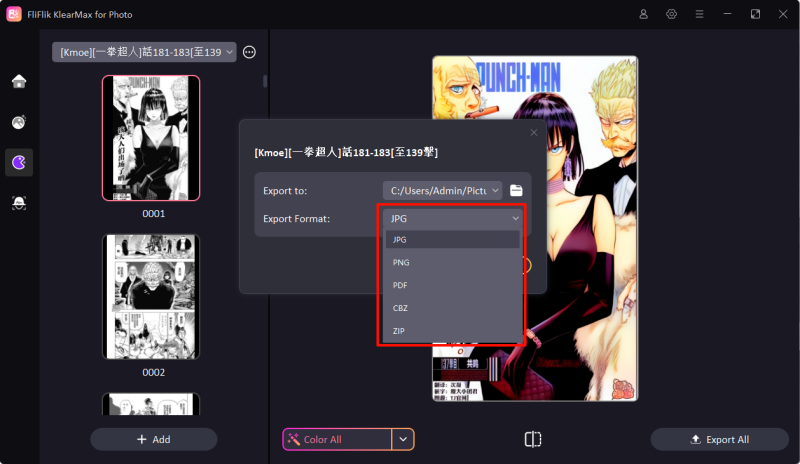Screen dimensions: 800x464
Task: Open the Home page in sidebar
Action: tap(19, 82)
